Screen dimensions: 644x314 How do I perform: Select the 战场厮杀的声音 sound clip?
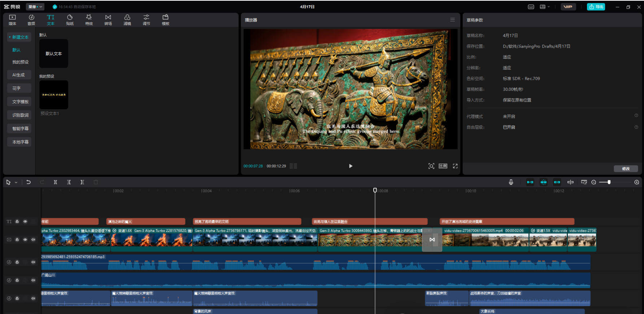[x=530, y=298]
